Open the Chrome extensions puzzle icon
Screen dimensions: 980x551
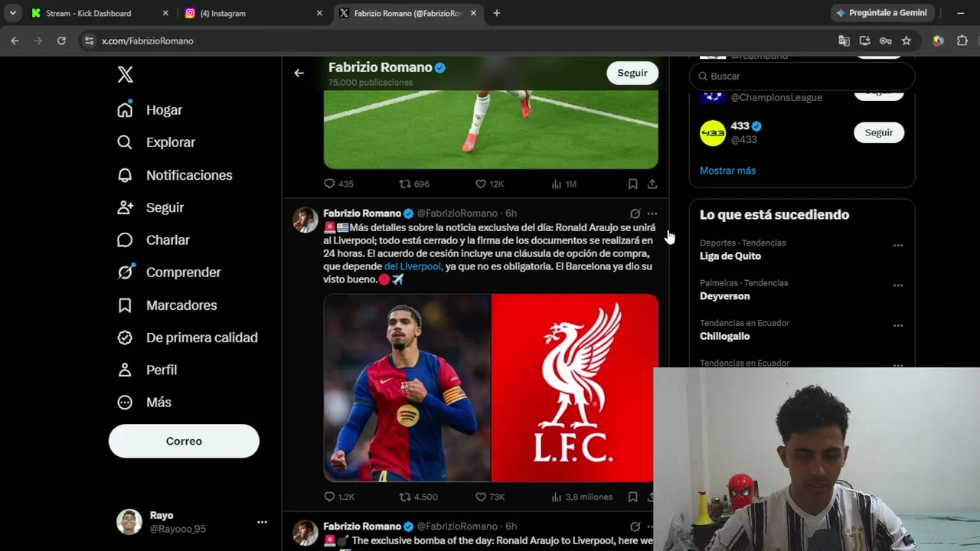[962, 41]
